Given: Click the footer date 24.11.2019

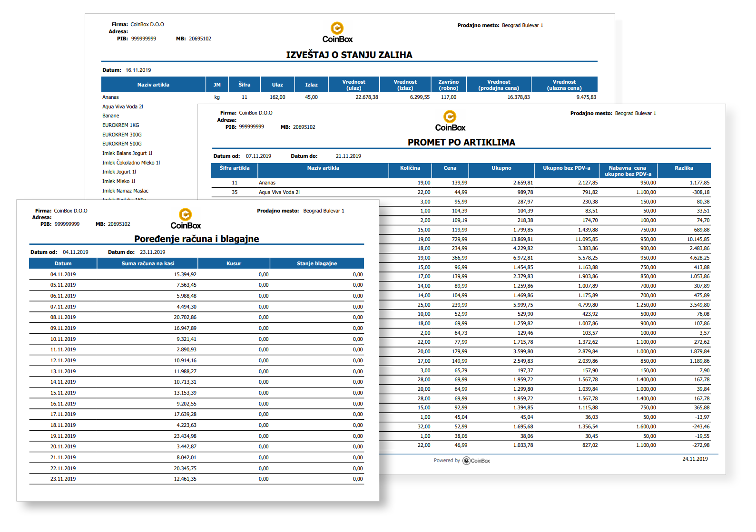Looking at the screenshot, I should [695, 459].
